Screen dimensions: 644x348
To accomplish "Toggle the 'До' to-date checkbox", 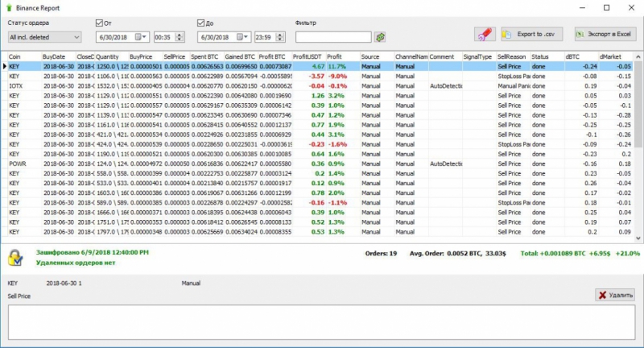I will (x=200, y=23).
